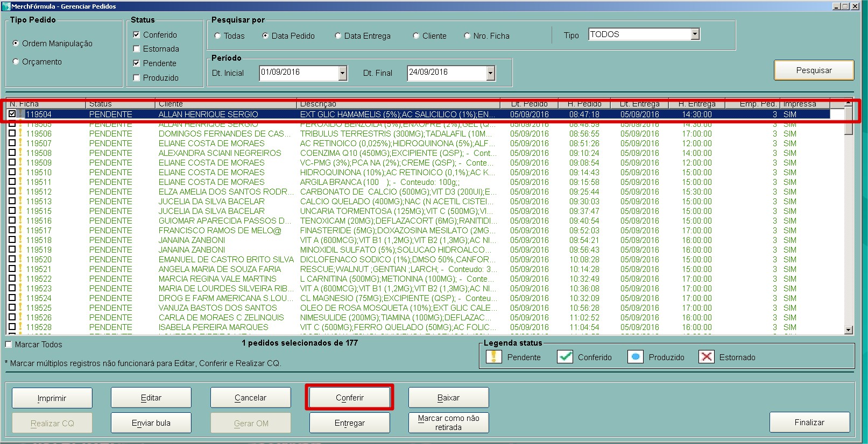This screenshot has width=868, height=444.
Task: Check the Produzido status filter
Action: [x=137, y=78]
